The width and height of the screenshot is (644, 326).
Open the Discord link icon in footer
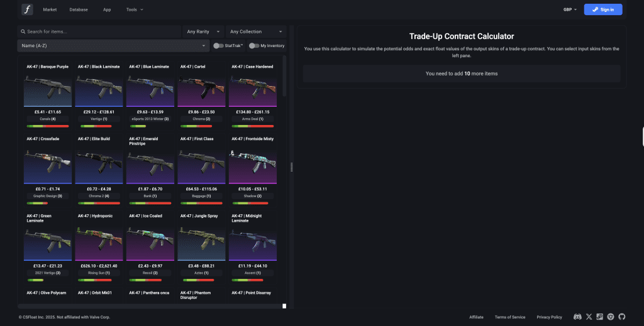pyautogui.click(x=577, y=317)
